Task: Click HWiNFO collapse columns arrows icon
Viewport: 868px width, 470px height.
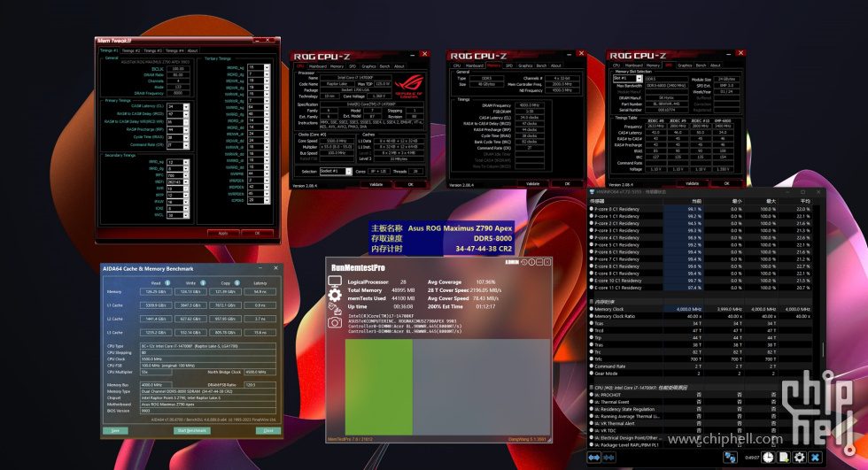Action: tap(609, 458)
